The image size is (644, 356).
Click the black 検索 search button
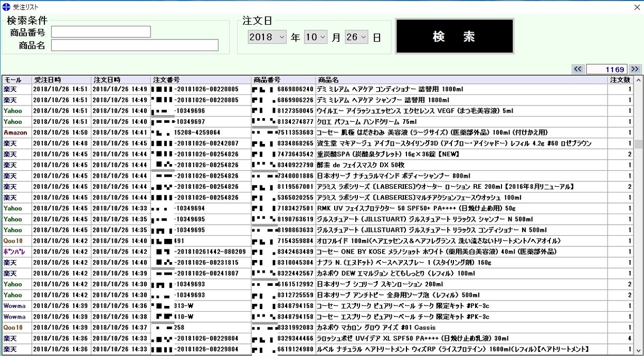454,36
